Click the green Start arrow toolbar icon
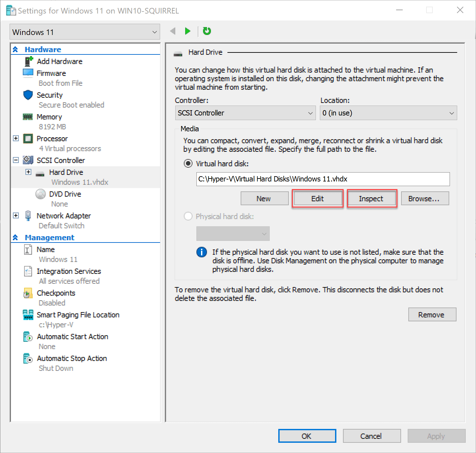This screenshot has height=453, width=476. pos(187,31)
